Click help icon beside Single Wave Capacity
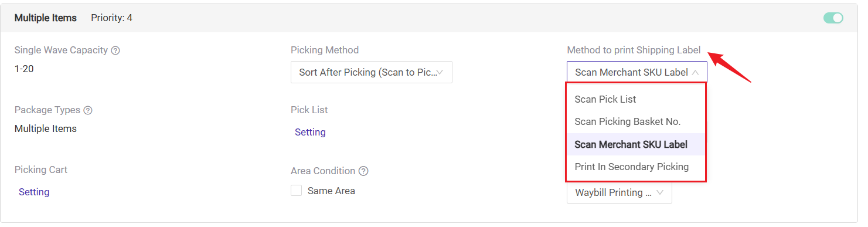 tap(115, 50)
